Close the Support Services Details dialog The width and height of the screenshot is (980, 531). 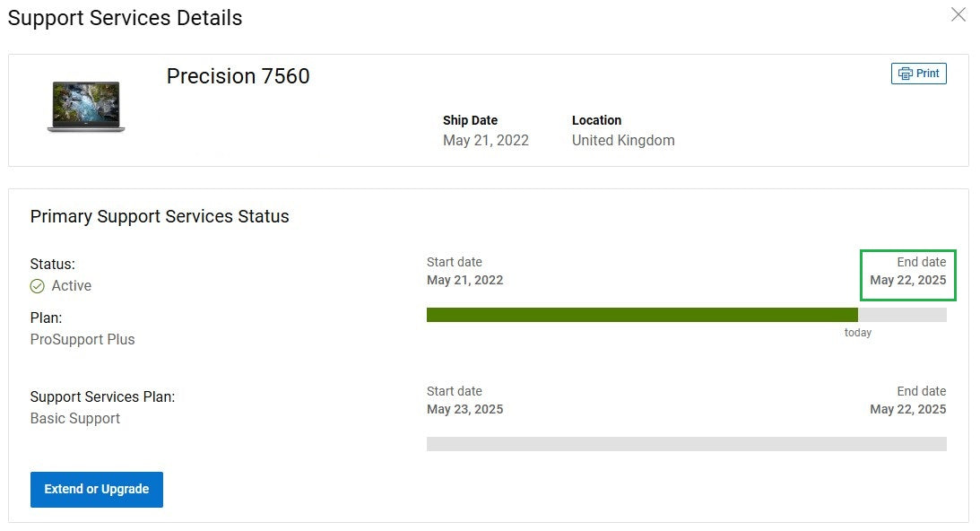958,14
